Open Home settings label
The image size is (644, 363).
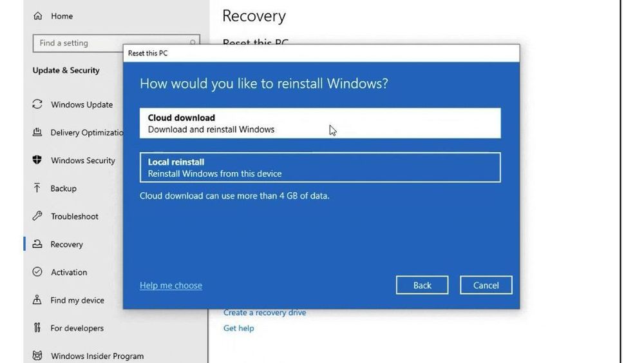pyautogui.click(x=62, y=16)
